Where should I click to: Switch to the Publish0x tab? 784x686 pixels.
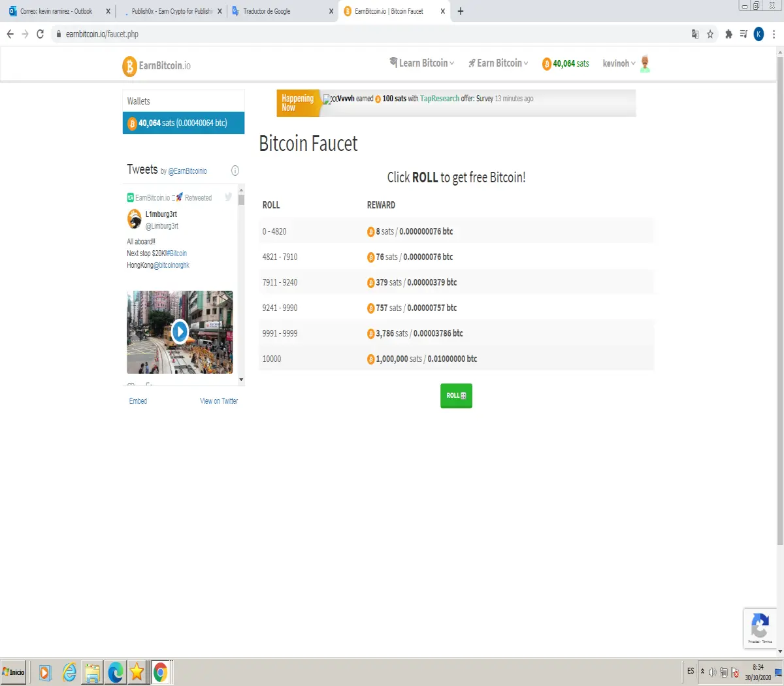click(171, 11)
